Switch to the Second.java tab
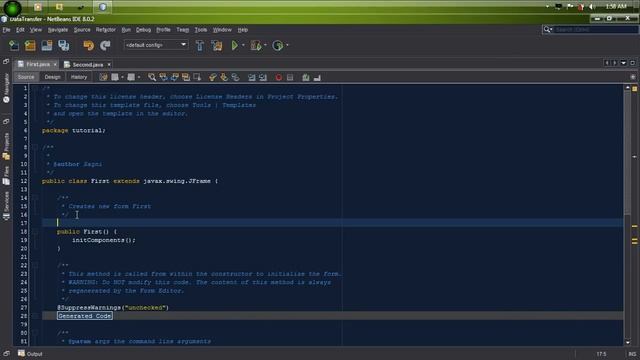This screenshot has height=360, width=640. click(87, 64)
